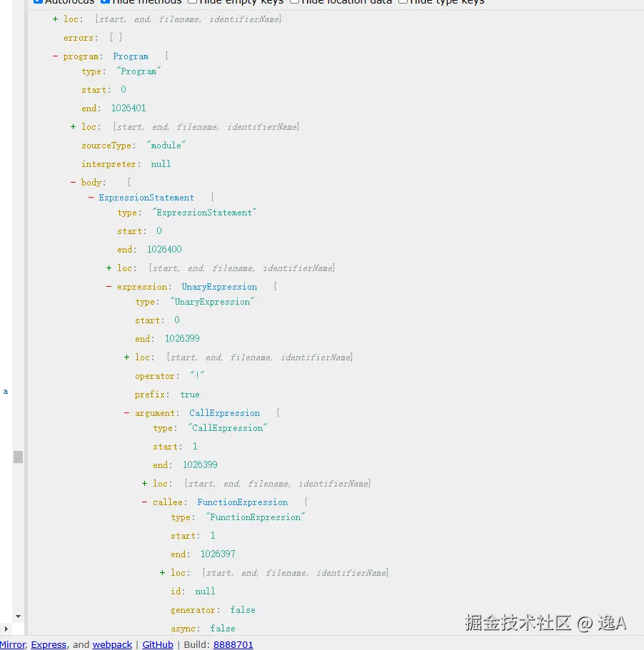This screenshot has height=650, width=644.
Task: Click the type value "Program"
Action: (x=139, y=71)
